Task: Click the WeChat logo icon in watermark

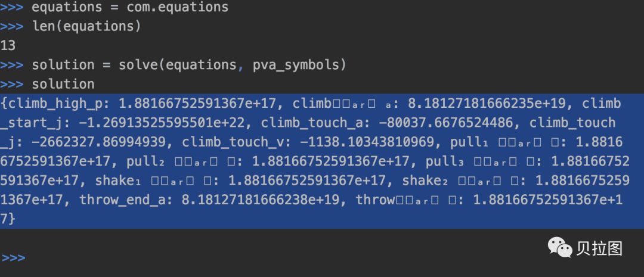Action: tap(560, 247)
